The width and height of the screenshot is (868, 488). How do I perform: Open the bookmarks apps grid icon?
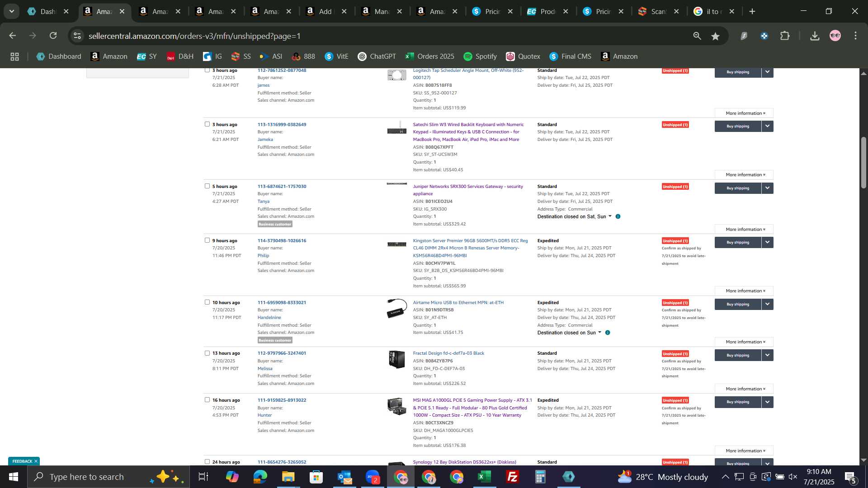click(x=14, y=56)
